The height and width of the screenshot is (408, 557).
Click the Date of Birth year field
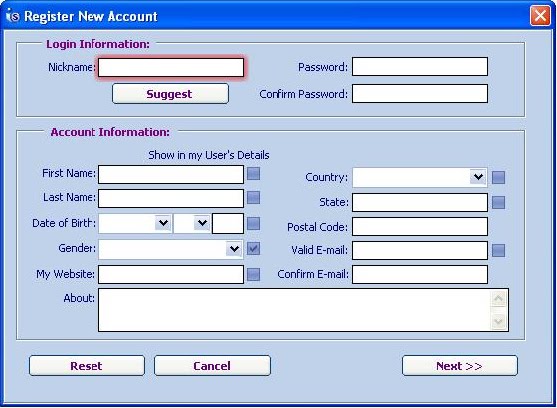[228, 223]
